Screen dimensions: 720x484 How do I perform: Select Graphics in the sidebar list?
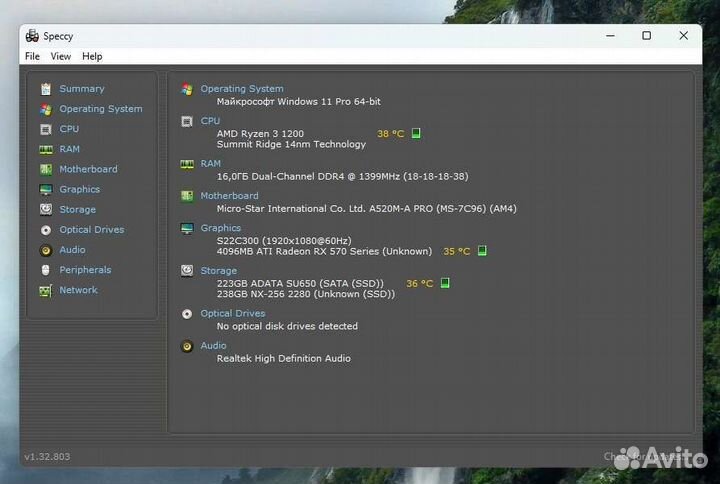coord(79,189)
